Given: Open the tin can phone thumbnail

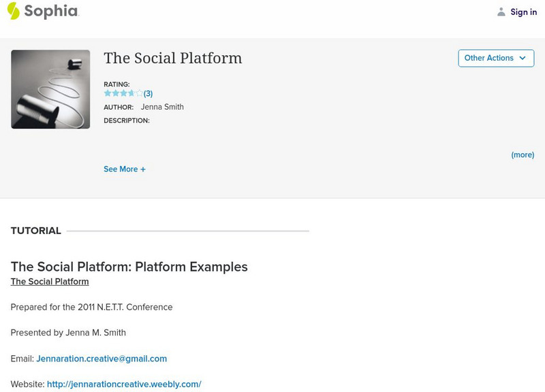Looking at the screenshot, I should 50,89.
